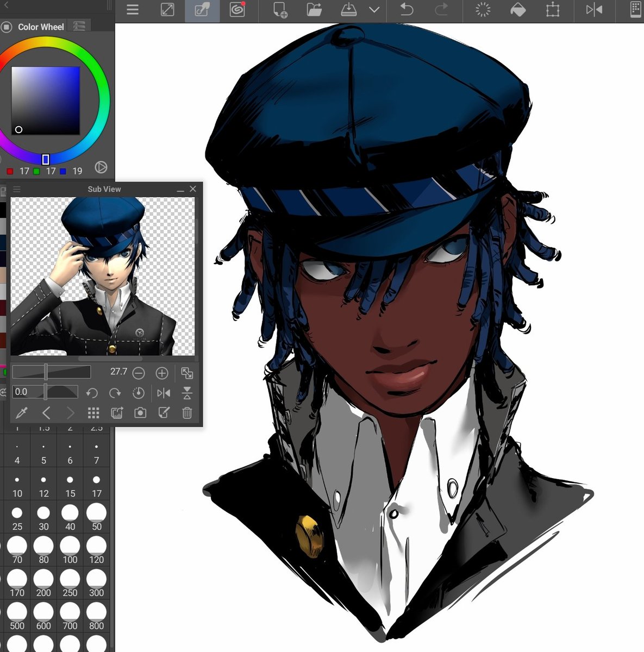
Task: Open the main hamburger menu
Action: click(133, 10)
